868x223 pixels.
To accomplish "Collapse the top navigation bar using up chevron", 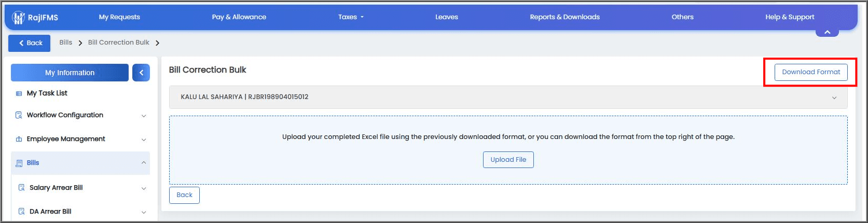I will pos(827,32).
